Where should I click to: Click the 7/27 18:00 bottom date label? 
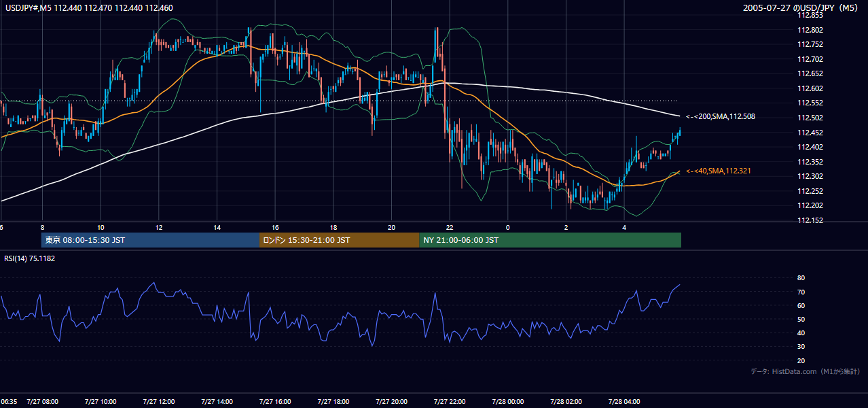point(333,401)
